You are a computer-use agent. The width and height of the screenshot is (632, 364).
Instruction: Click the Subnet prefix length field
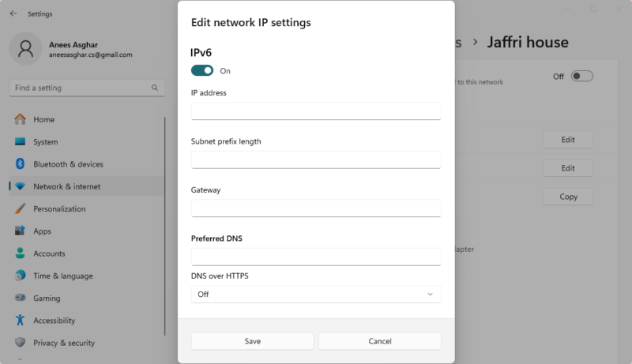tap(316, 159)
